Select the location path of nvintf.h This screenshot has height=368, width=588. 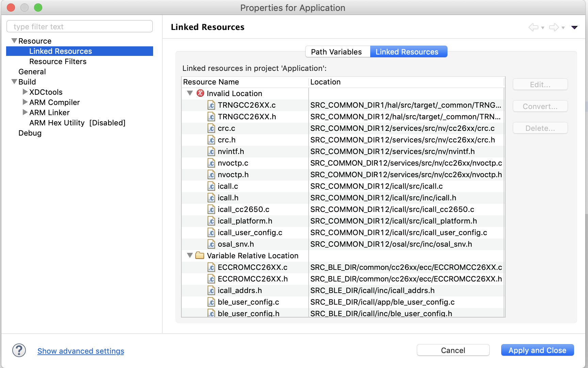(393, 151)
